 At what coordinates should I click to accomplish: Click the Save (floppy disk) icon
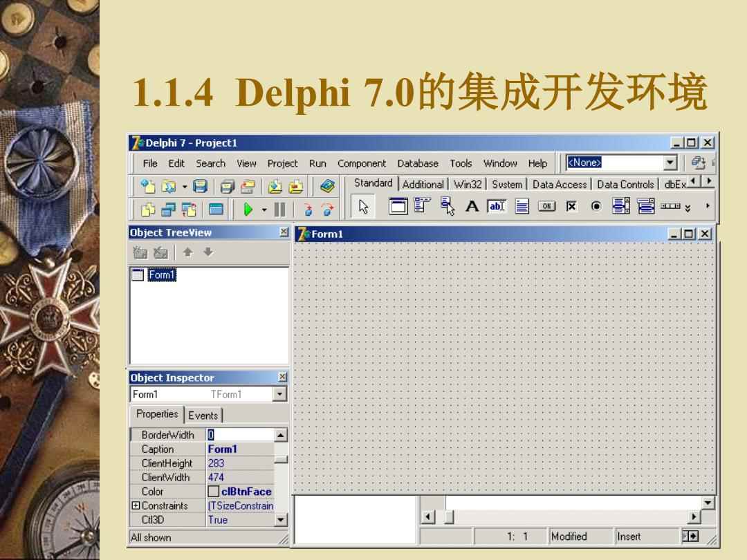200,186
